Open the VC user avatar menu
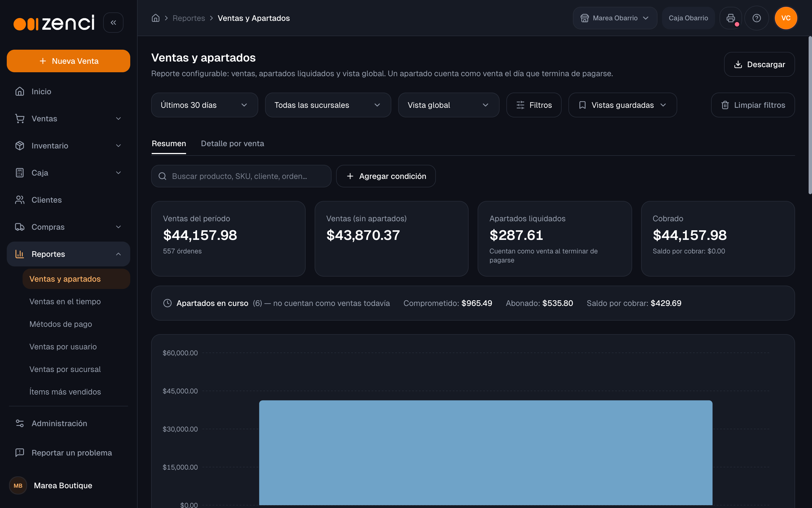 (x=786, y=18)
